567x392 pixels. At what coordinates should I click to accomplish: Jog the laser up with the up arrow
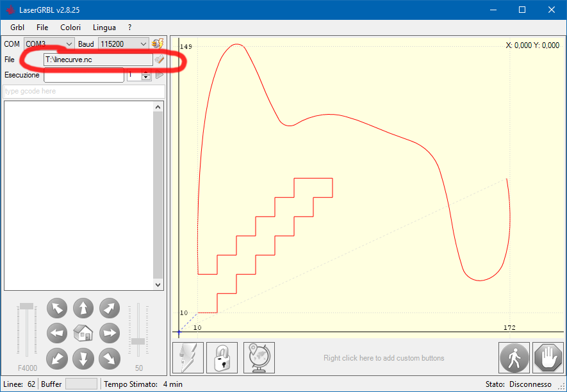pyautogui.click(x=83, y=308)
